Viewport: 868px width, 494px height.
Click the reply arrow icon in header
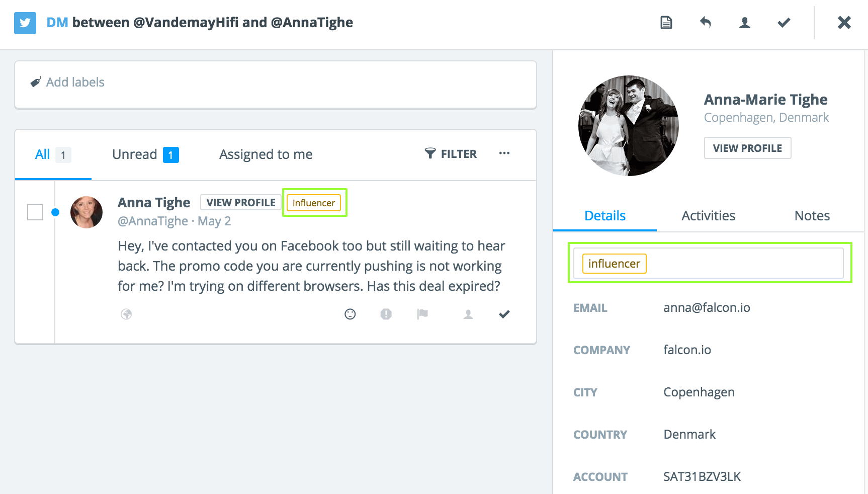click(706, 23)
